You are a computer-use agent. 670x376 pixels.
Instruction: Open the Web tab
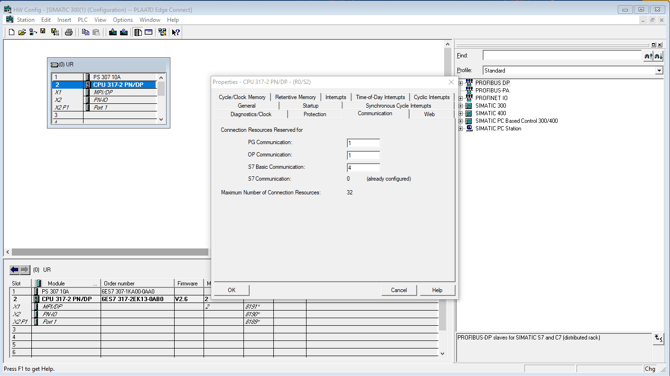429,114
